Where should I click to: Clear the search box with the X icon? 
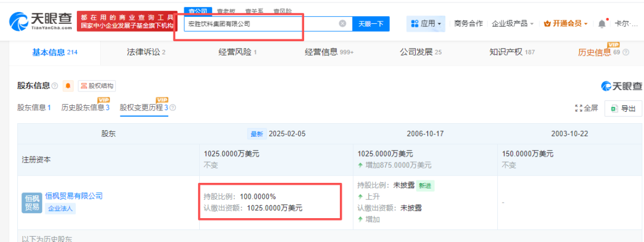click(342, 23)
